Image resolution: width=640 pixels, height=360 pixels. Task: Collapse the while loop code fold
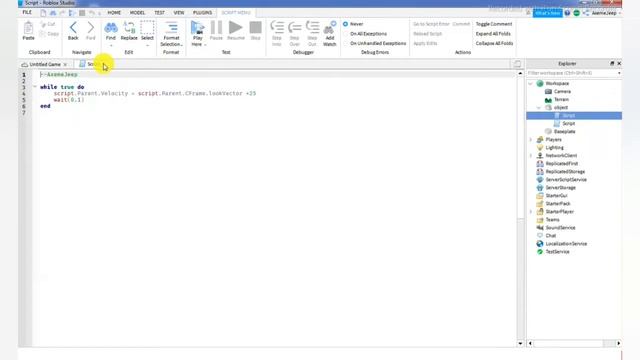tap(35, 87)
